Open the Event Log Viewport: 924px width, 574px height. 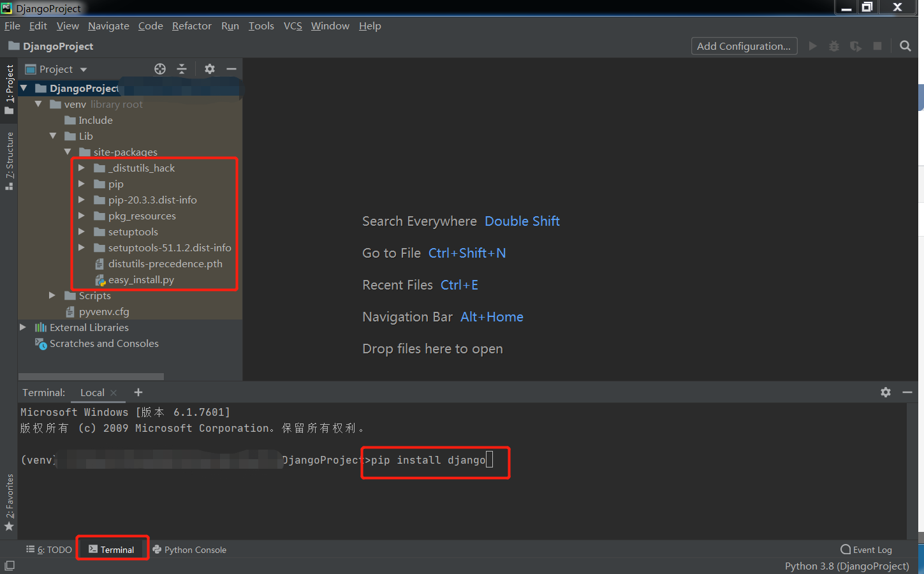point(866,550)
